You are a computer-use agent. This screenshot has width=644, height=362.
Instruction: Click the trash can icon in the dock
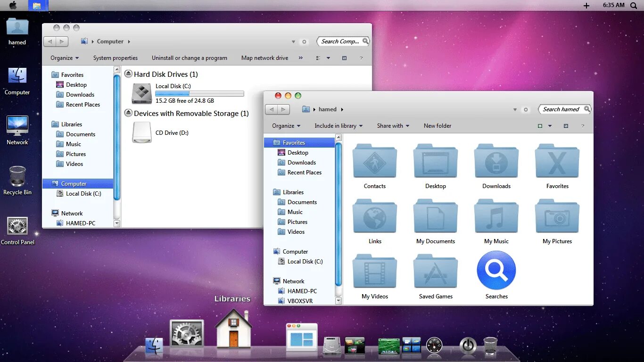(x=490, y=346)
